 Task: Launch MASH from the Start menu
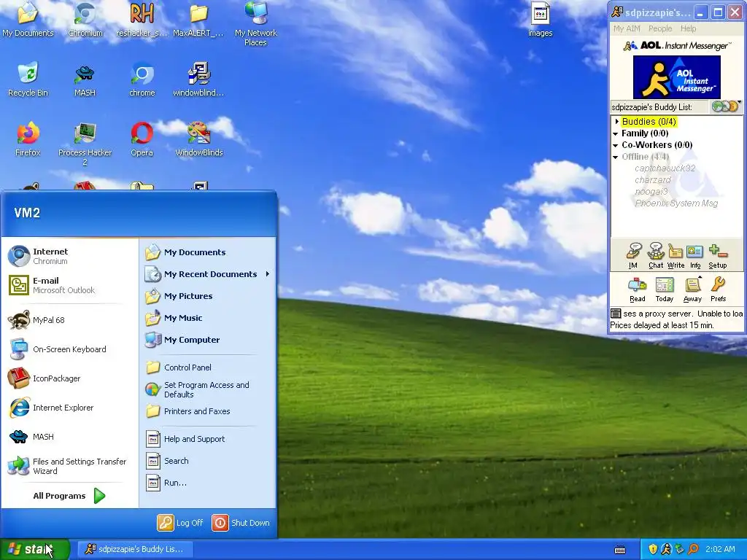(x=69, y=437)
